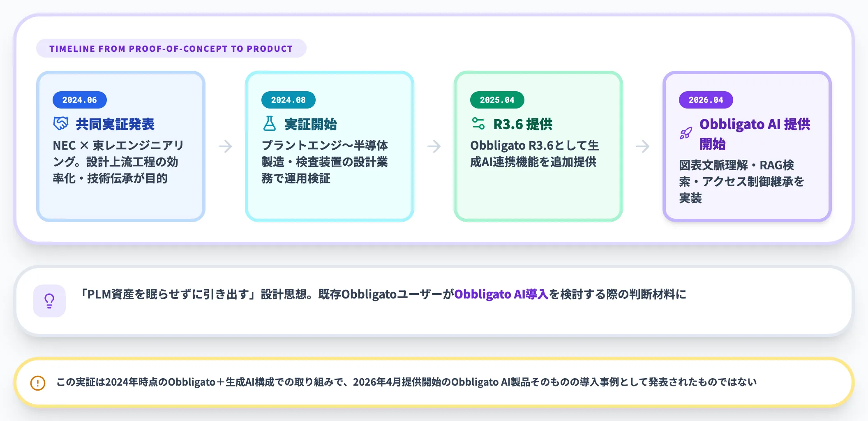Click the rocket icon beside Obbligato AI 提供開始
The height and width of the screenshot is (421, 868).
(686, 133)
